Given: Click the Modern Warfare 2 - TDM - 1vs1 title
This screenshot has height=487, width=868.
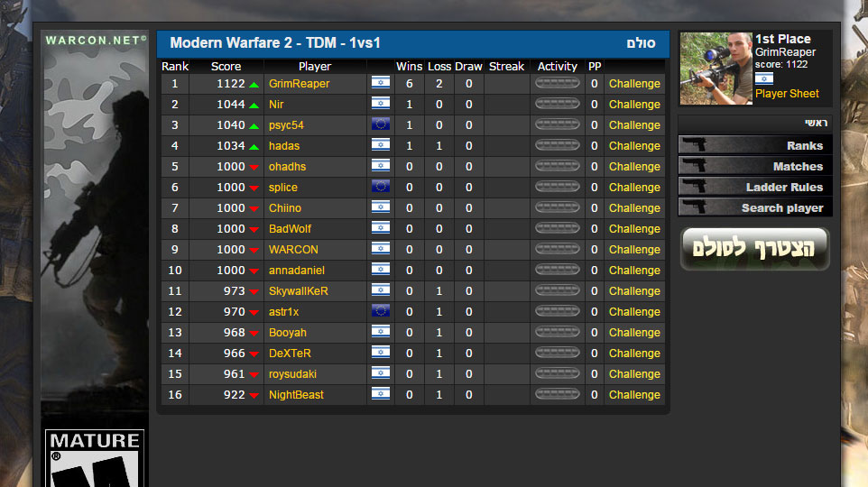Looking at the screenshot, I should coord(275,43).
